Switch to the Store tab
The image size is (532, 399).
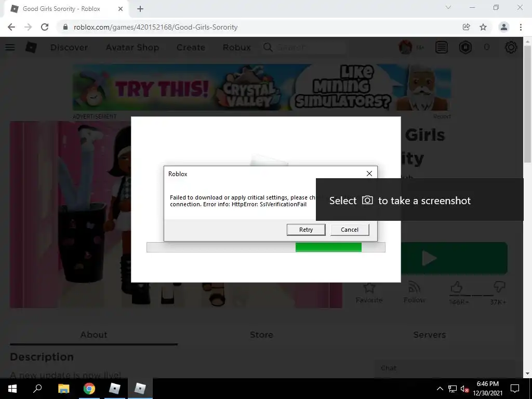click(261, 335)
